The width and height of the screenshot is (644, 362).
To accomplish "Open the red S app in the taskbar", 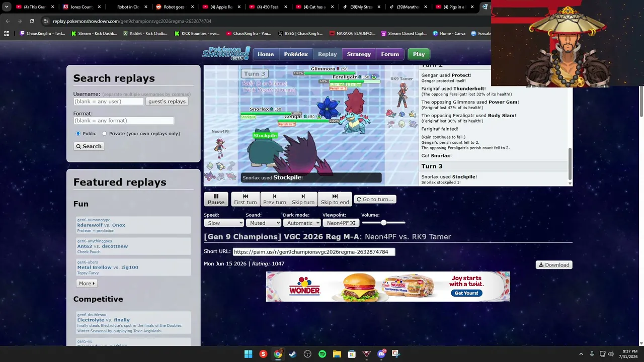I will (263, 354).
